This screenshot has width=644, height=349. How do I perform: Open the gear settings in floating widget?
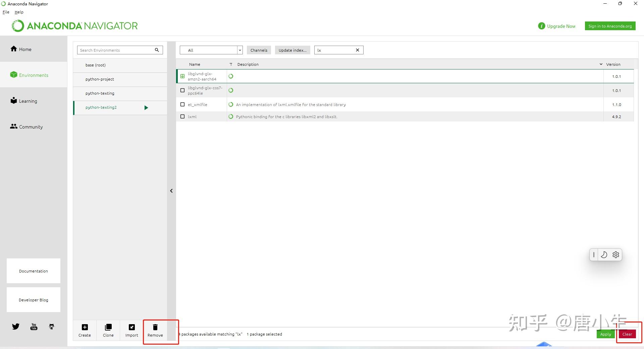(616, 255)
